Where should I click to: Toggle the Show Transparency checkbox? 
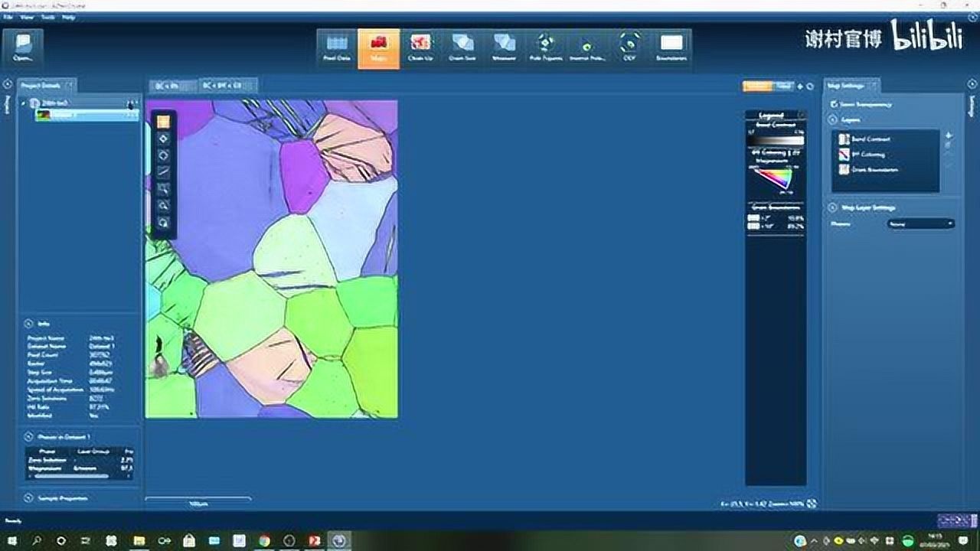click(x=834, y=104)
